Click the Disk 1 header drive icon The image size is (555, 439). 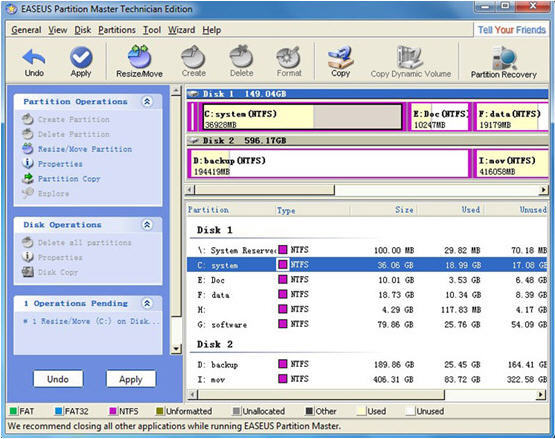tap(193, 94)
